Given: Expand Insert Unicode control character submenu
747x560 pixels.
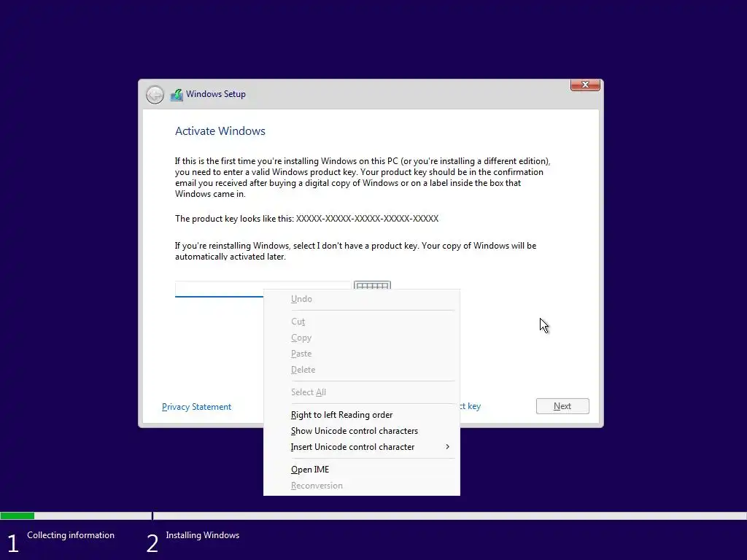Looking at the screenshot, I should (361, 447).
